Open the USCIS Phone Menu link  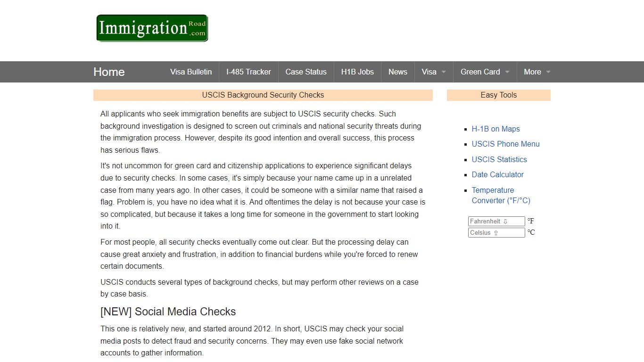pos(505,144)
